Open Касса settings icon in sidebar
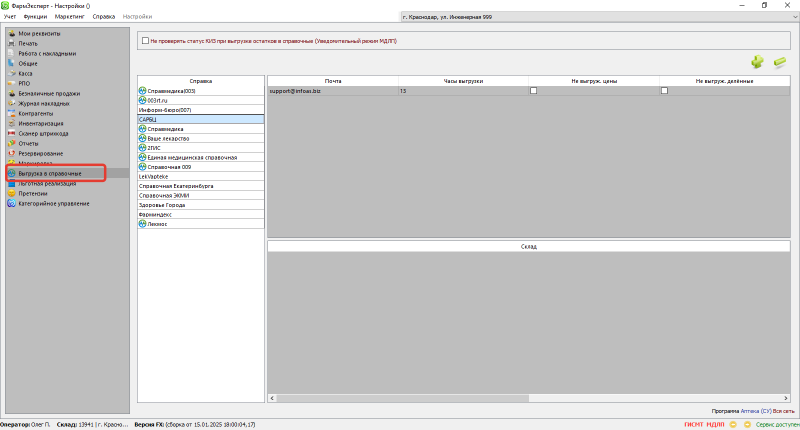Viewport: 800px width, 430px height. tap(12, 73)
